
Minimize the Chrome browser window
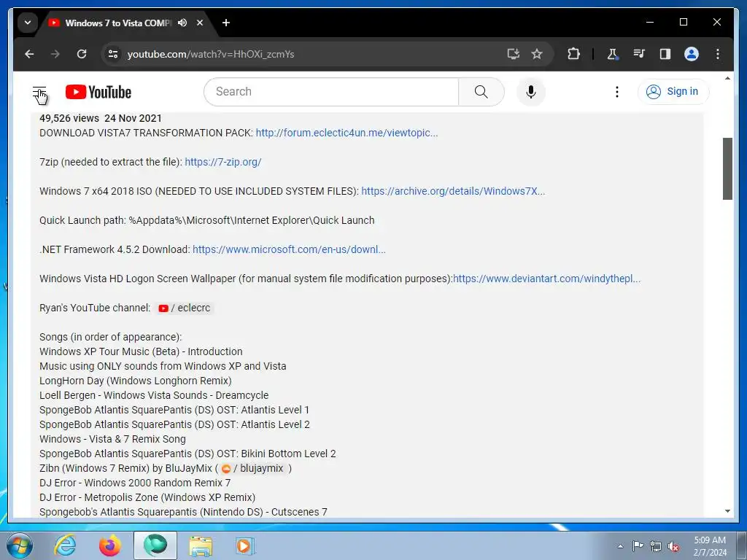tap(650, 22)
